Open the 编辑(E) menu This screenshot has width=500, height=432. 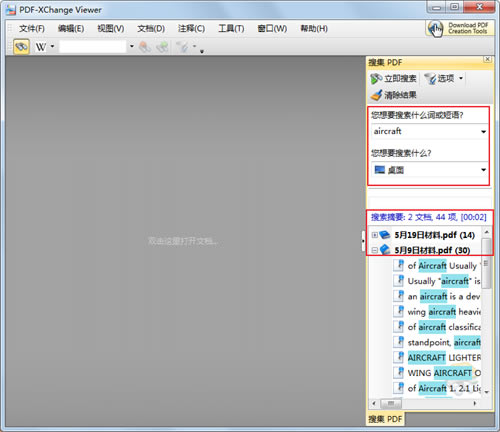[x=71, y=29]
